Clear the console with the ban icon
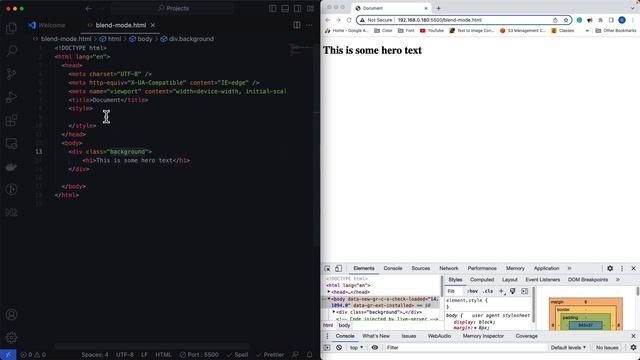 [x=339, y=348]
